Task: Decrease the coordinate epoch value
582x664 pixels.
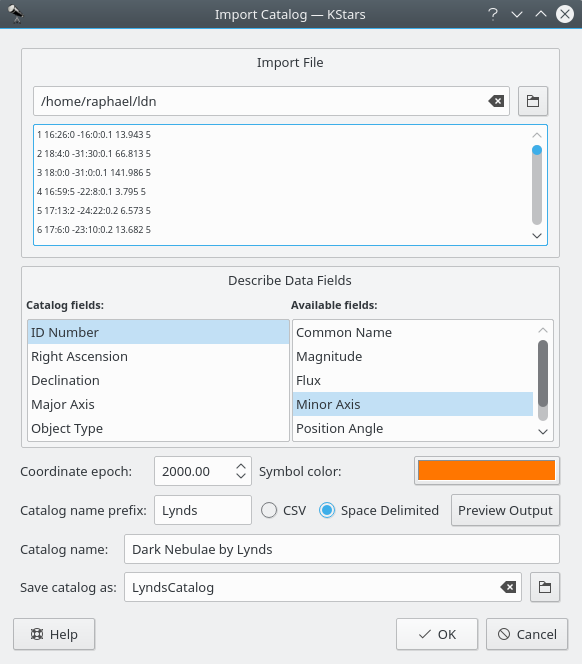Action: click(x=241, y=476)
